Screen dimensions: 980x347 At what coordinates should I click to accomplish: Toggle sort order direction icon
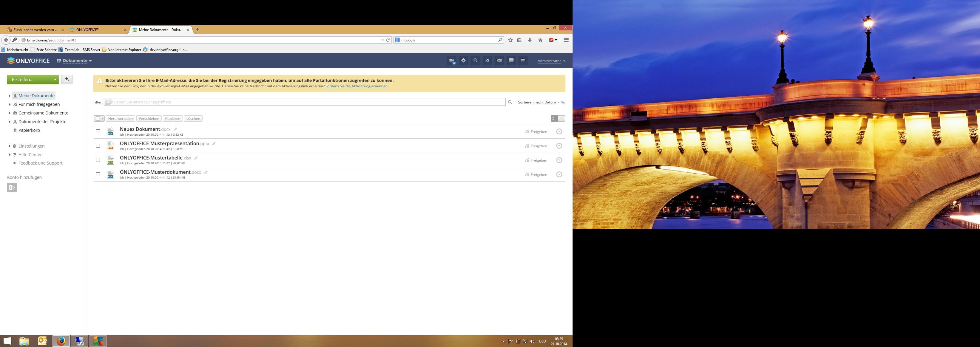tap(563, 102)
